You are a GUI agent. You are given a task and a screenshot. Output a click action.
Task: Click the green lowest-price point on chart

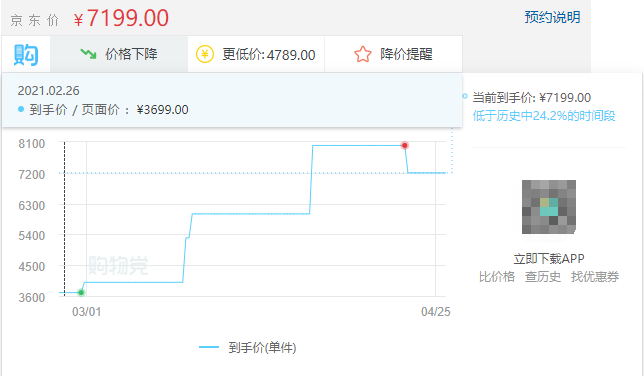click(81, 293)
